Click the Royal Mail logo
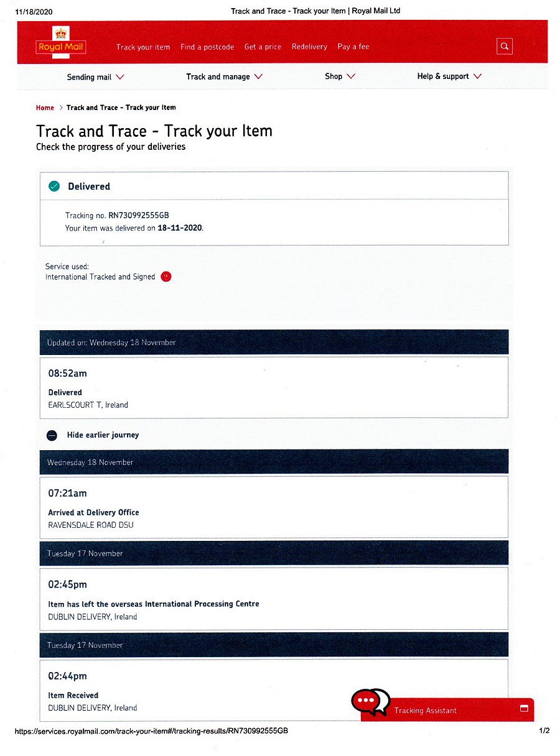 (x=61, y=42)
